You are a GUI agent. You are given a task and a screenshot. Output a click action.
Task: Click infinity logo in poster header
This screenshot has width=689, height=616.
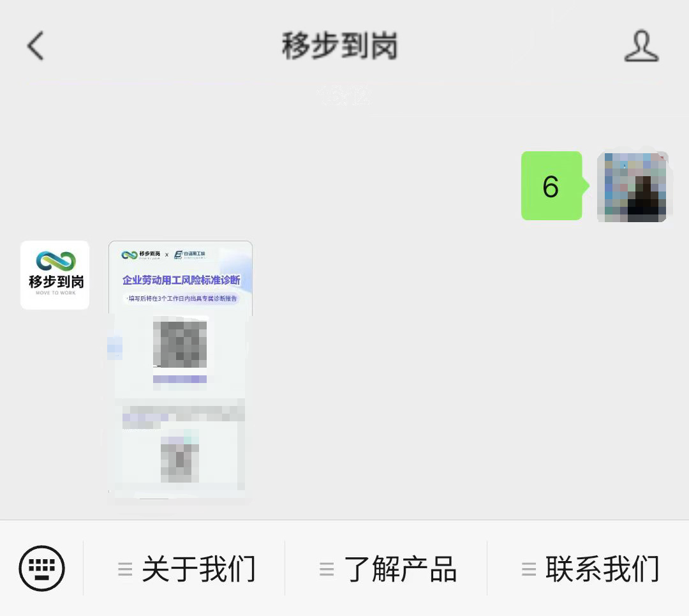pyautogui.click(x=129, y=255)
